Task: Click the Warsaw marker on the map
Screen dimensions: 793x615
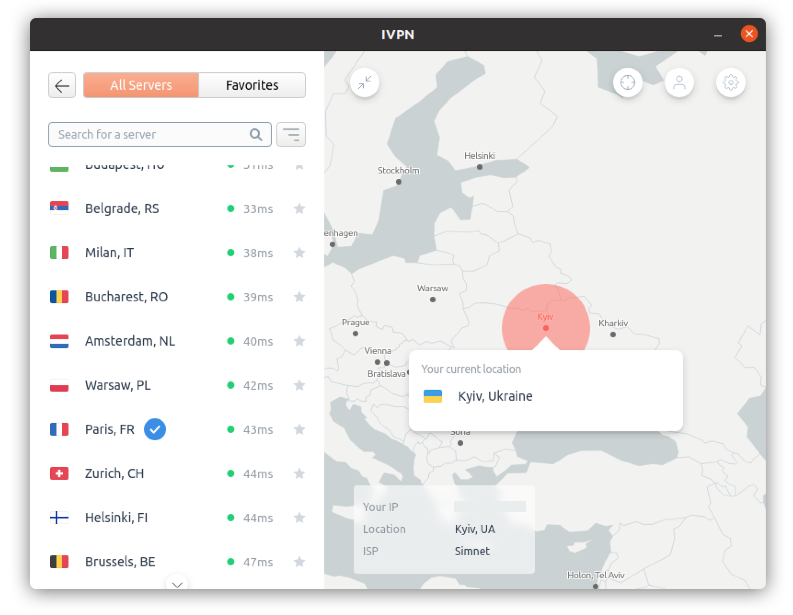Action: pyautogui.click(x=432, y=299)
